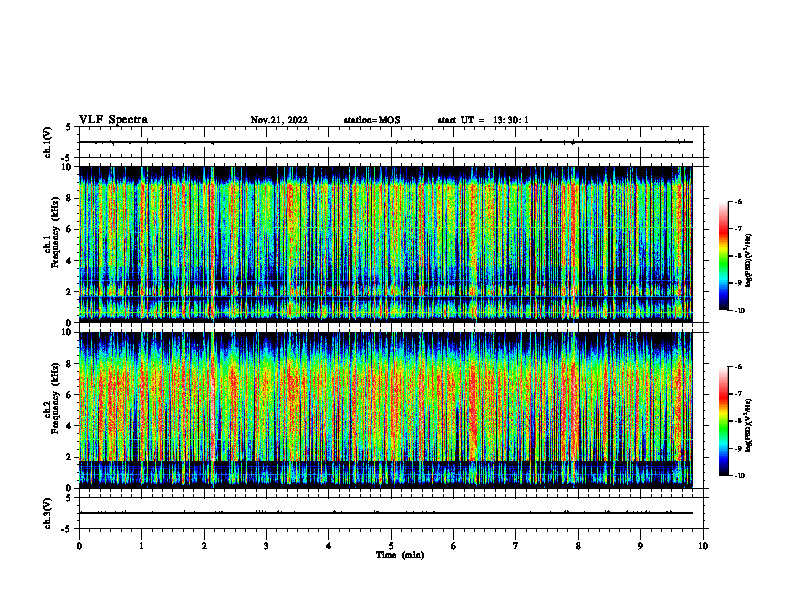792x612 pixels.
Task: Click time-axis tick label "7" at bottom
Action: (x=516, y=546)
